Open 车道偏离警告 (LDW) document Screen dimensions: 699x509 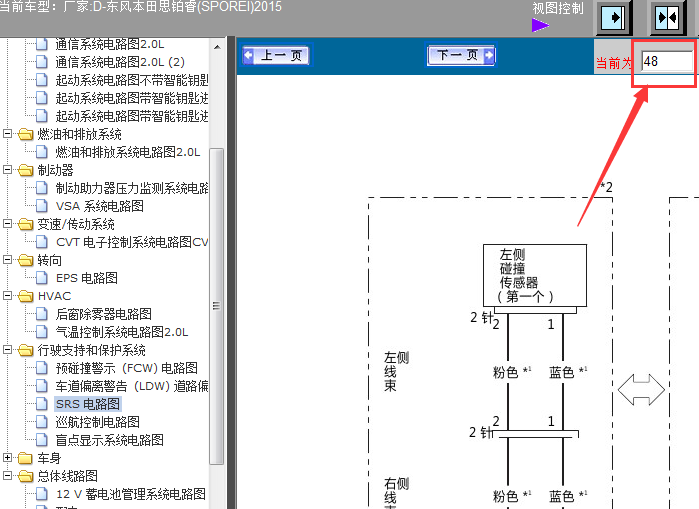pyautogui.click(x=132, y=386)
